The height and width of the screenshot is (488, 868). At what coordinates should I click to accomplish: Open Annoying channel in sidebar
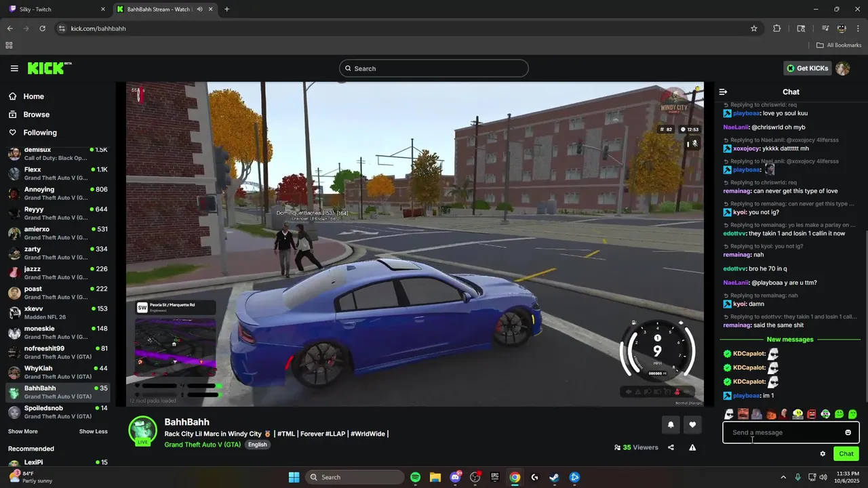57,193
